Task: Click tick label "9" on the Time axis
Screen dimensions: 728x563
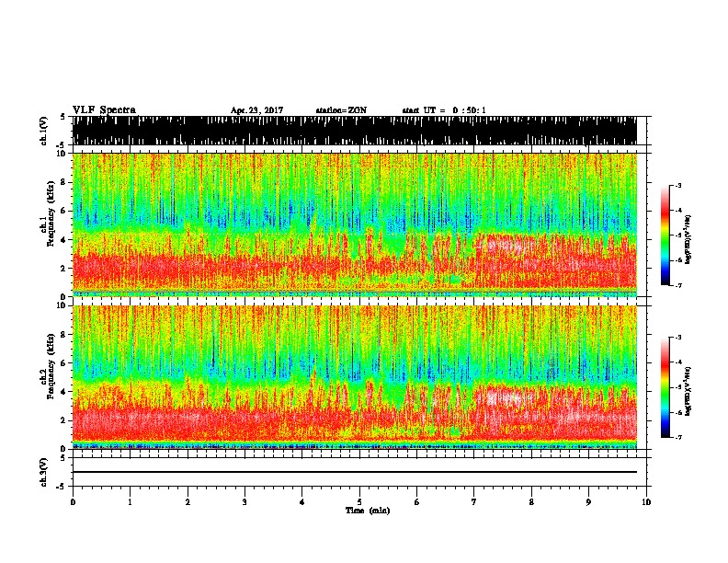Action: (x=588, y=501)
